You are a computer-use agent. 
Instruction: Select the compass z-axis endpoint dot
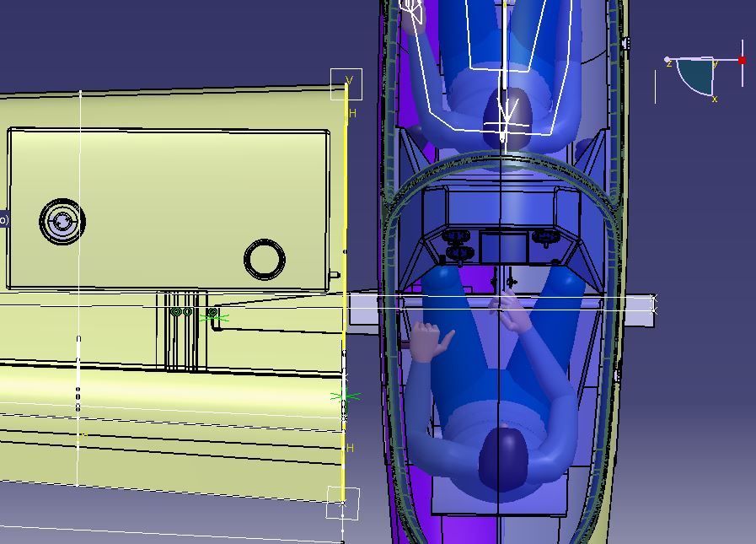pos(668,60)
